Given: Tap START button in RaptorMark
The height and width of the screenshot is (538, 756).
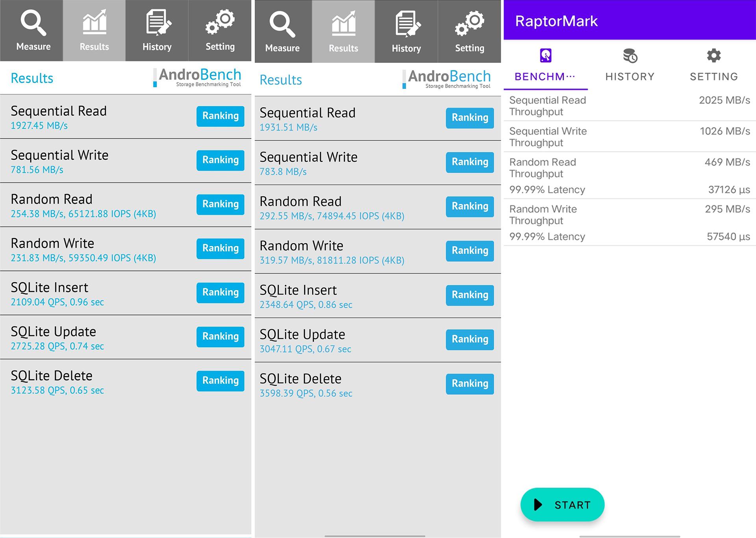Looking at the screenshot, I should (562, 505).
